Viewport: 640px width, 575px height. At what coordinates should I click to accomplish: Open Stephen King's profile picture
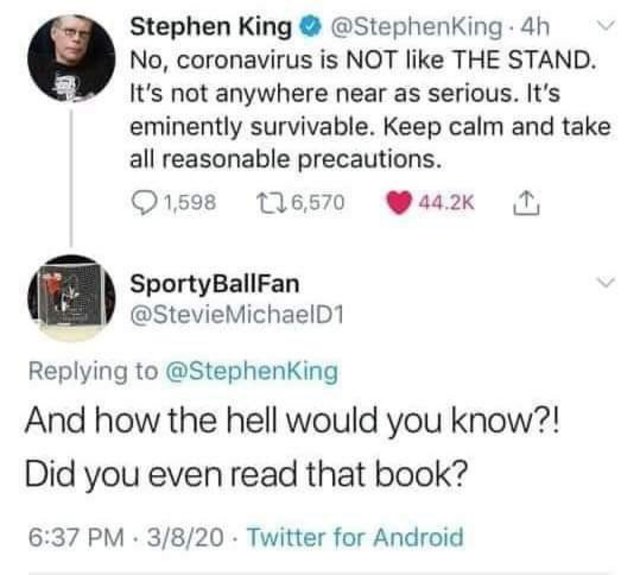click(x=71, y=57)
